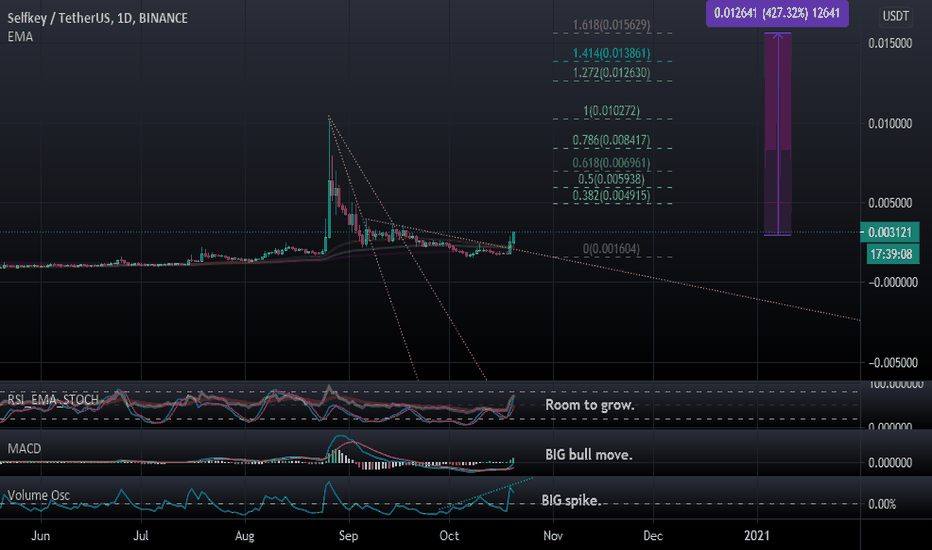932x550 pixels.
Task: Select the 1.414(0.013861) Fibonacci level label
Action: [611, 53]
